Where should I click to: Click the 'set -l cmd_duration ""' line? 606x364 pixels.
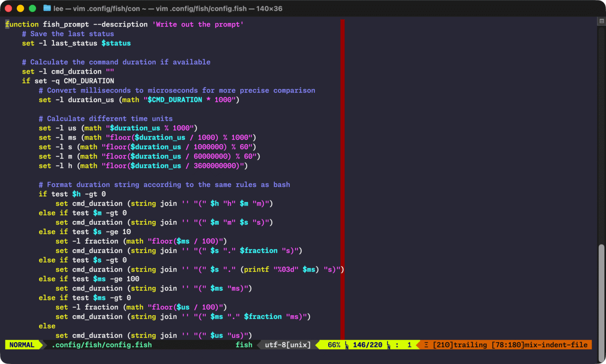pos(68,72)
